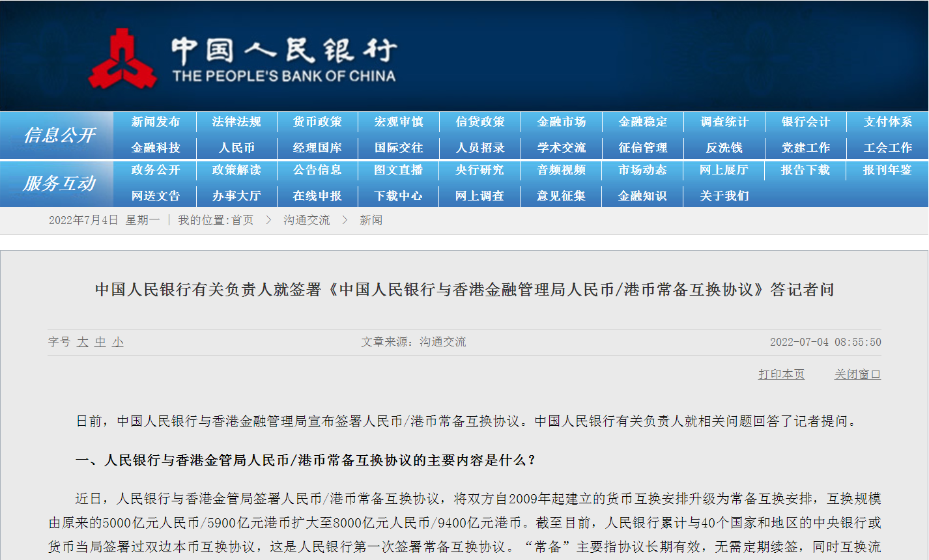
Task: Open the 货币政策 section
Action: coord(317,122)
